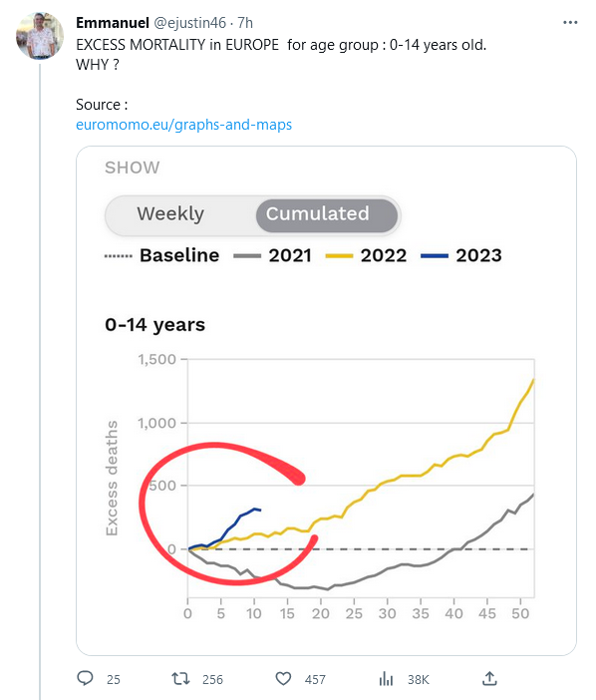
Task: Like the tweet with heart icon
Action: (283, 679)
